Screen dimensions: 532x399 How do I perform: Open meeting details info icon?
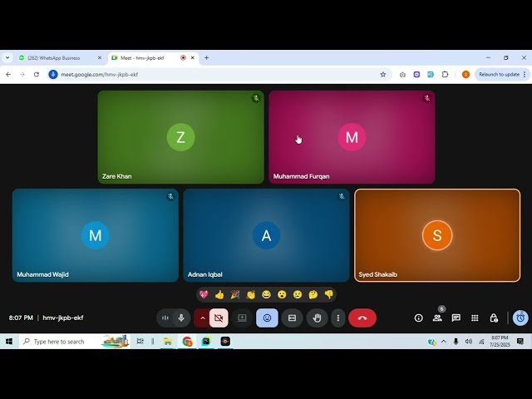418,318
